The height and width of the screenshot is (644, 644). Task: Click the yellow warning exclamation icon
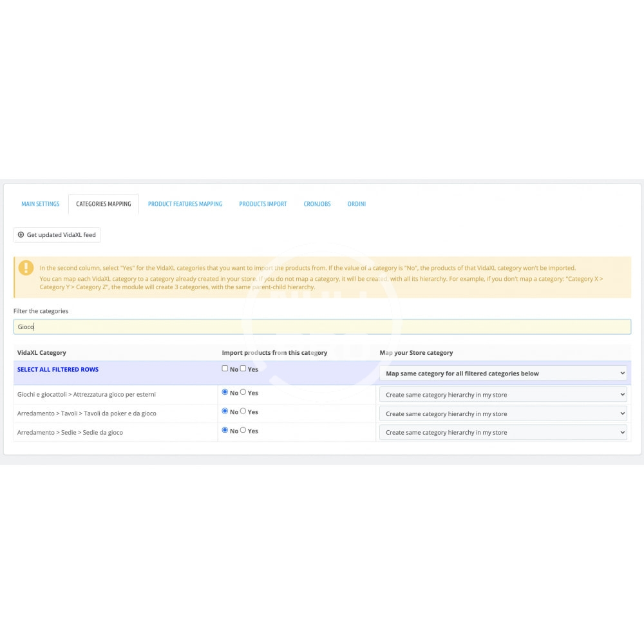coord(26,268)
